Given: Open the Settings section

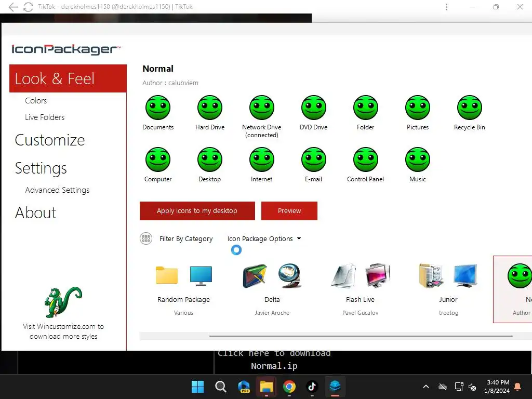Looking at the screenshot, I should [41, 168].
